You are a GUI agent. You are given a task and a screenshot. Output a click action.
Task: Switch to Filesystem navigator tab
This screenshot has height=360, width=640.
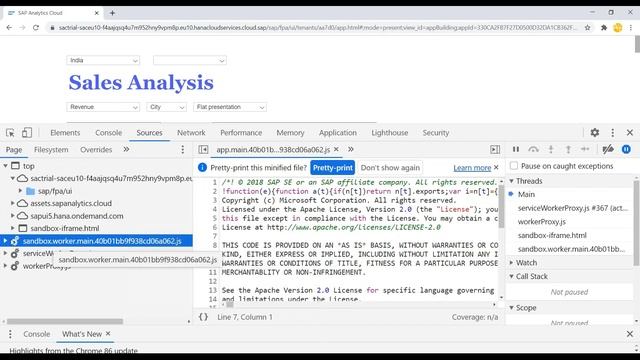pyautogui.click(x=51, y=149)
